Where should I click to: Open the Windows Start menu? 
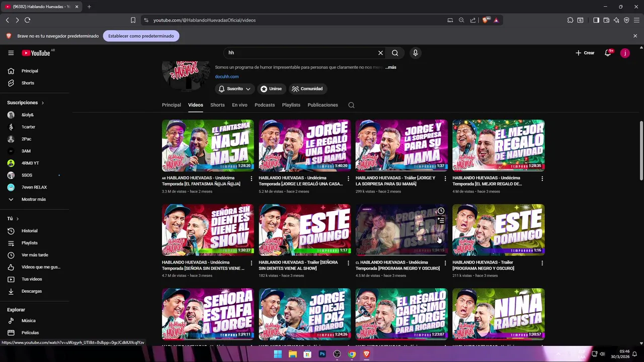coord(278,354)
